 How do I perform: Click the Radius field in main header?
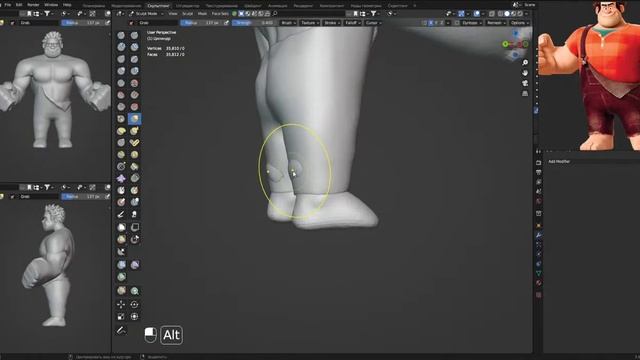pyautogui.click(x=201, y=23)
